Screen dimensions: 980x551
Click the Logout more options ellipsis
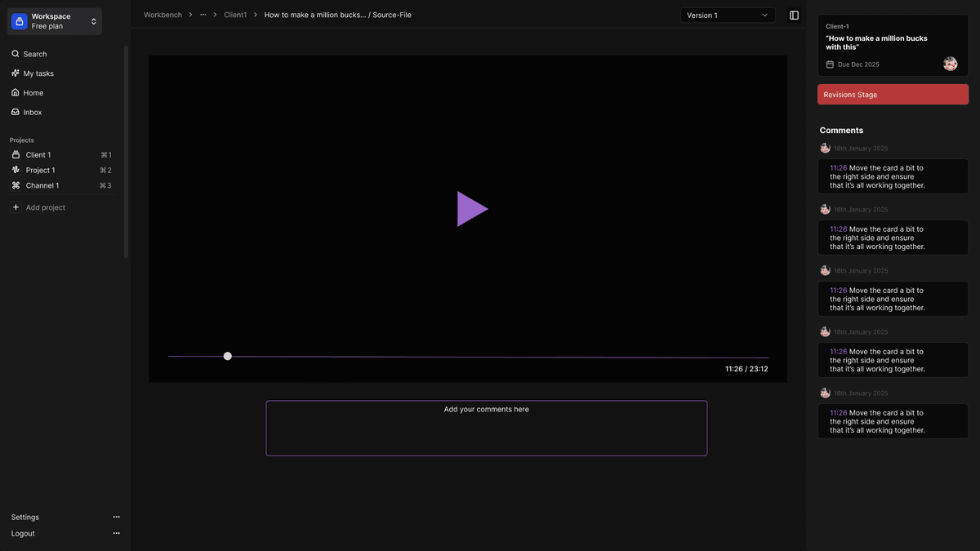[x=116, y=534]
